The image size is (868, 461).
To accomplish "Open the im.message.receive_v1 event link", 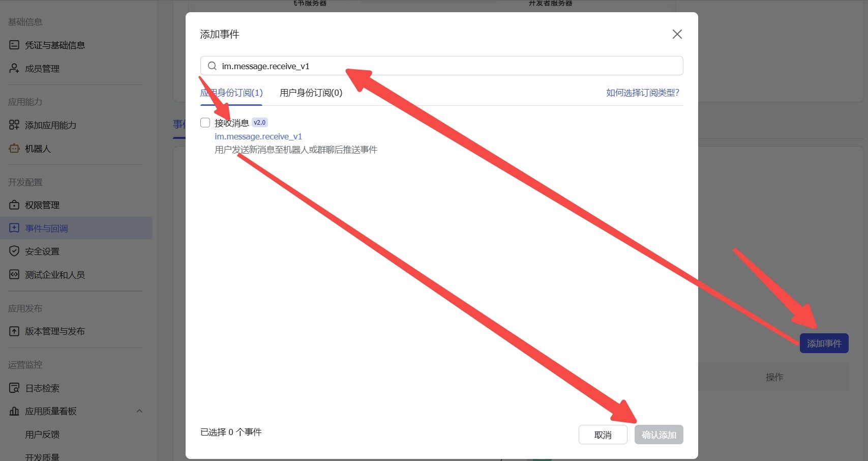I will click(x=258, y=136).
